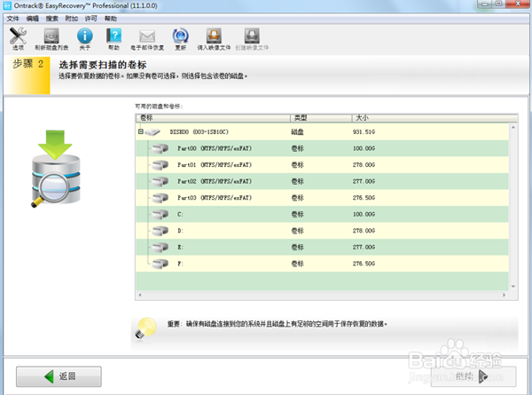Minimize the EasyRecovery window
The height and width of the screenshot is (395, 532).
coord(484,4)
